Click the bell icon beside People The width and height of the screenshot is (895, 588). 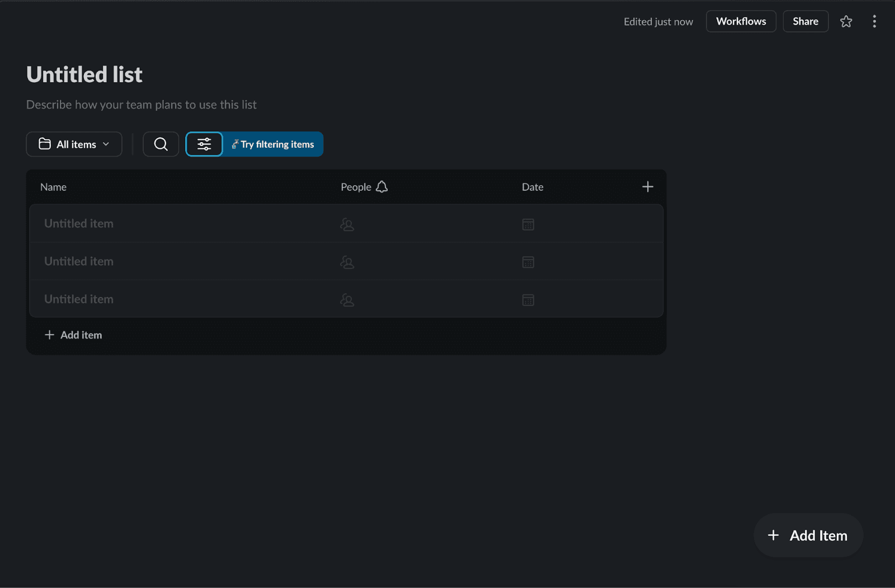[382, 187]
